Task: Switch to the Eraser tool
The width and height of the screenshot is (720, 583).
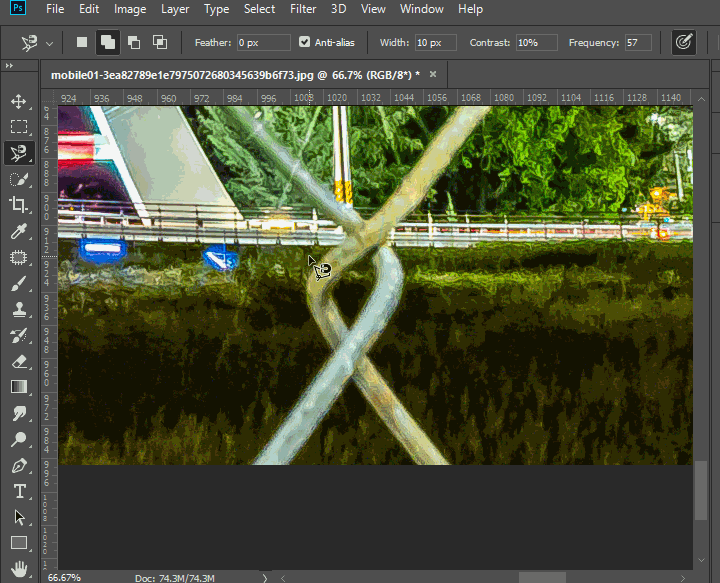Action: point(18,361)
